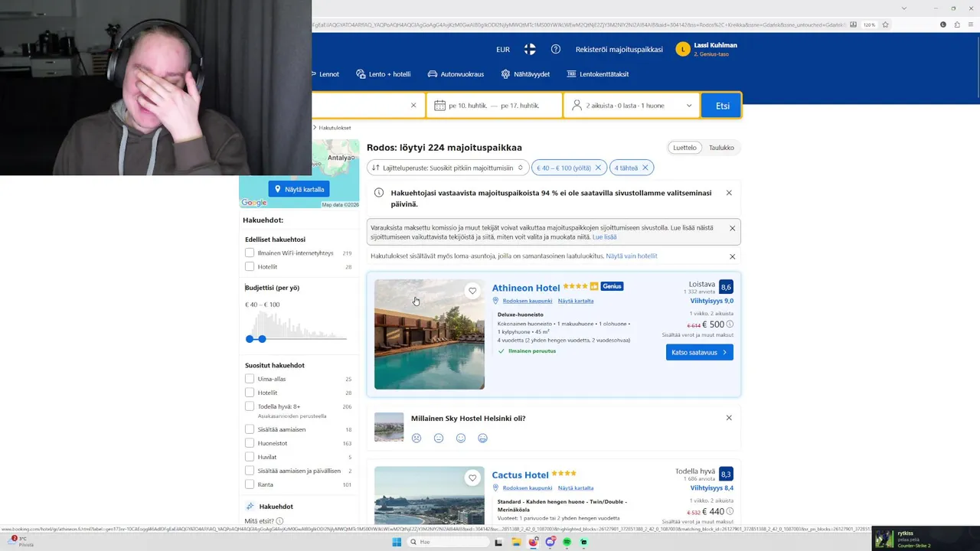Switch to the Lennot tab

click(326, 74)
